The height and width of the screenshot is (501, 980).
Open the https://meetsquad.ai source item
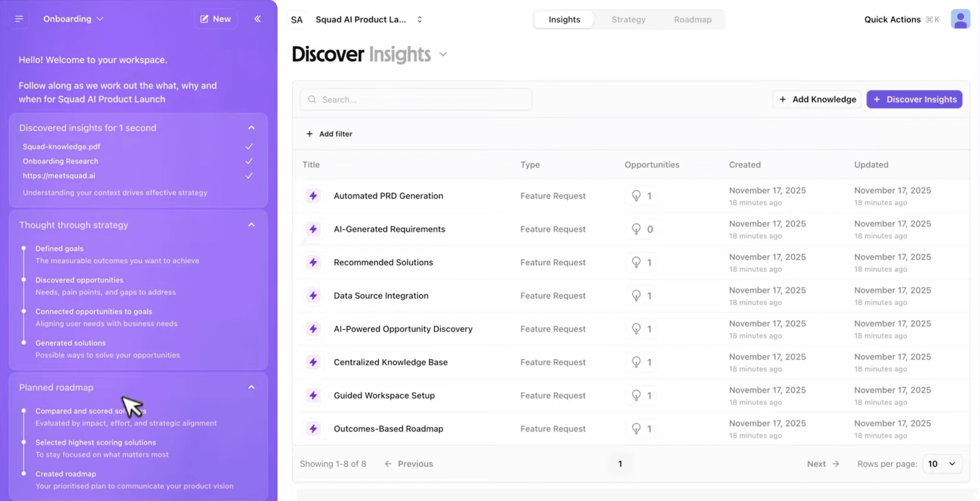click(59, 176)
